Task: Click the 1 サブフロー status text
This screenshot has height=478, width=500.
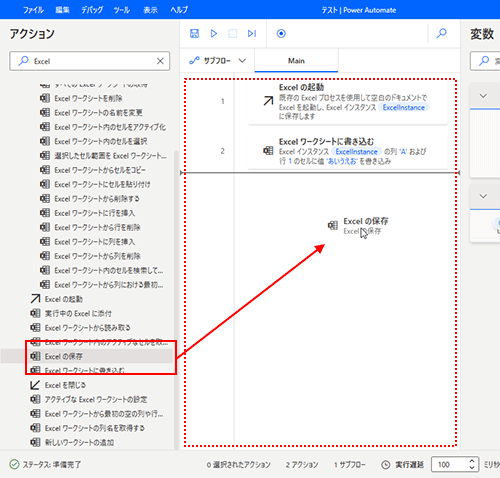Action: click(x=350, y=465)
